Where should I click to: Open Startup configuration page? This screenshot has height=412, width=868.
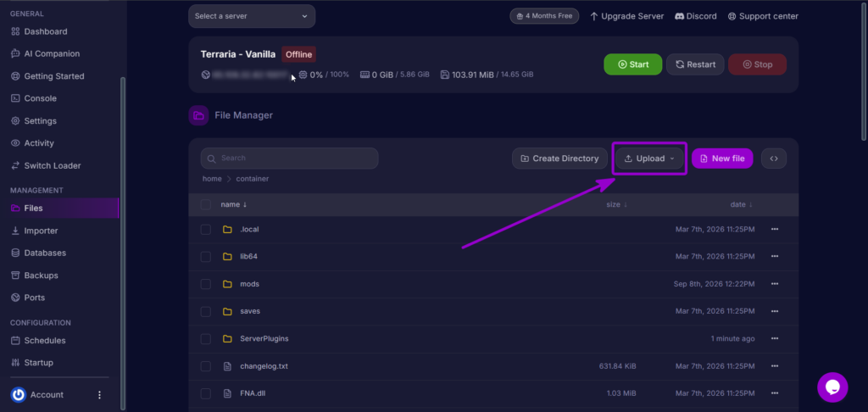[31, 363]
